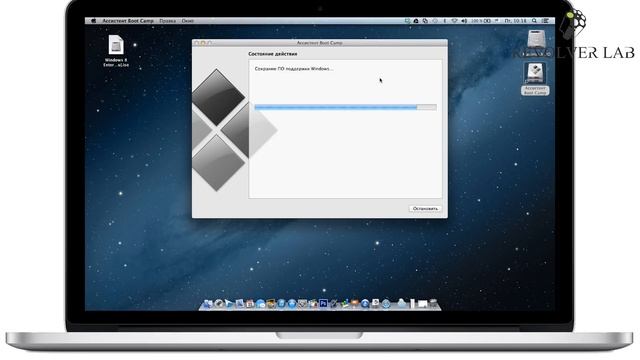Click the volume icon in menu bar
This screenshot has height=360, width=640.
(x=464, y=21)
